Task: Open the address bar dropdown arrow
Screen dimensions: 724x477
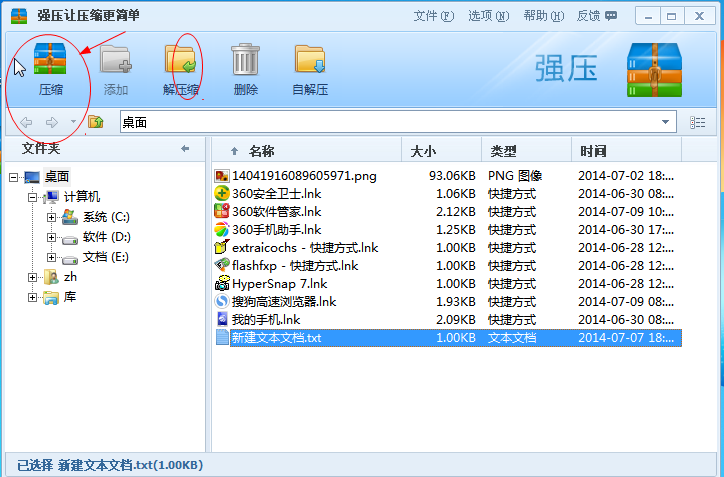Action: pyautogui.click(x=665, y=122)
